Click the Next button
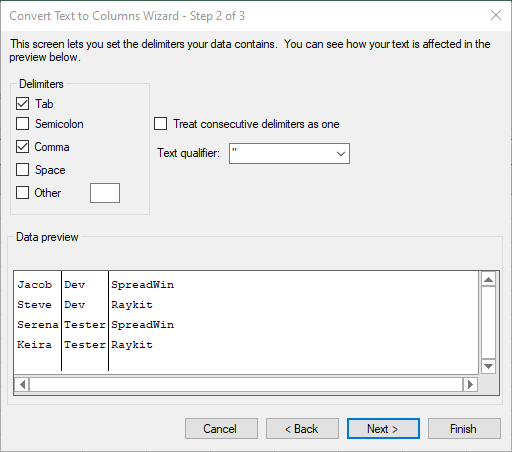The image size is (512, 452). point(383,429)
